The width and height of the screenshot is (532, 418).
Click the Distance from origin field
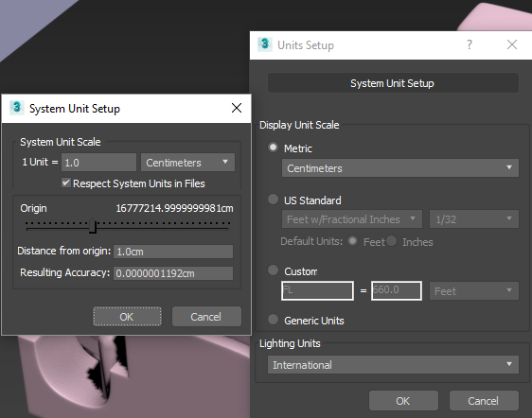(173, 252)
